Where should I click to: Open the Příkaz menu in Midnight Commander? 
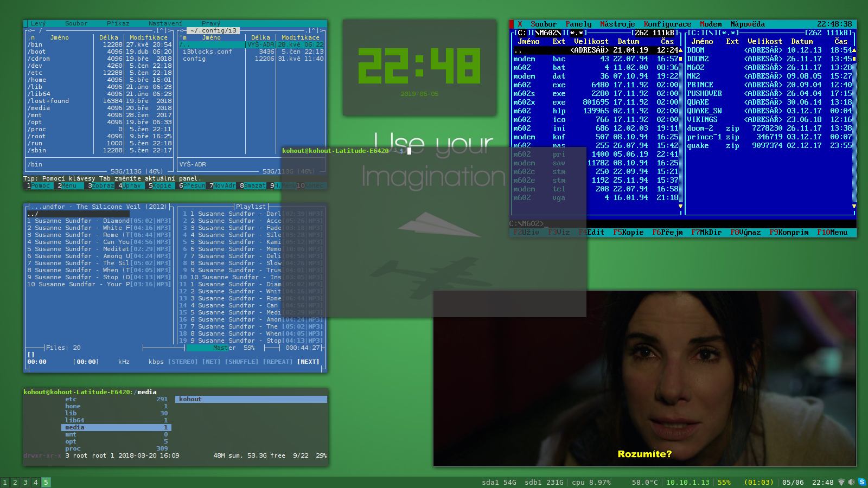click(118, 23)
